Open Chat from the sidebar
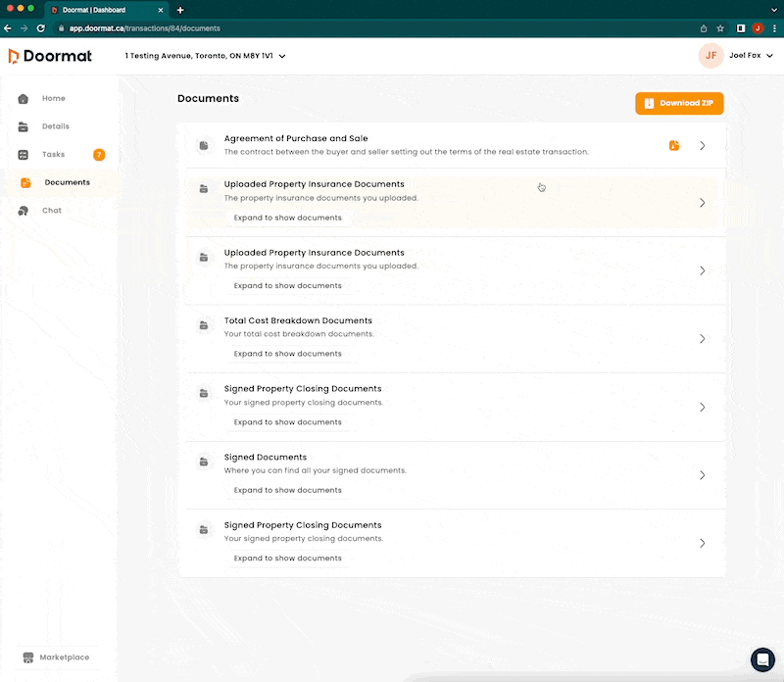Screen dimensions: 784x682 pos(51,211)
